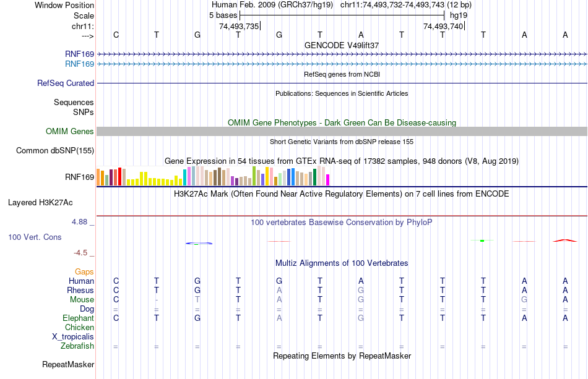Click the Chicken species label

[79, 327]
